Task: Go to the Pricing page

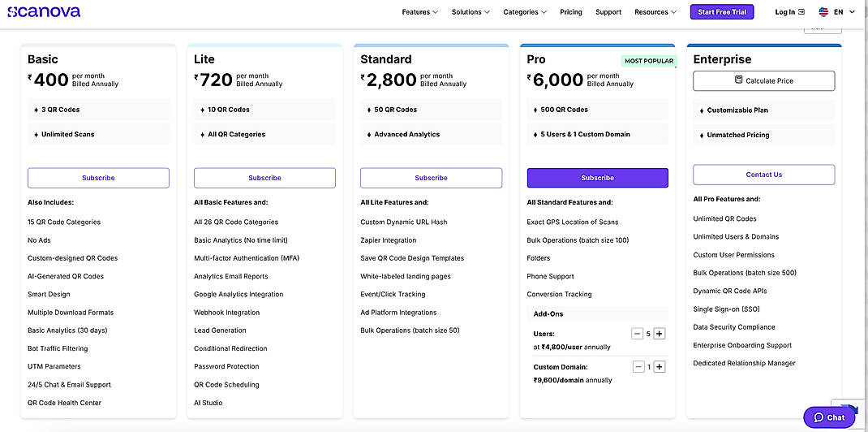Action: coord(571,11)
